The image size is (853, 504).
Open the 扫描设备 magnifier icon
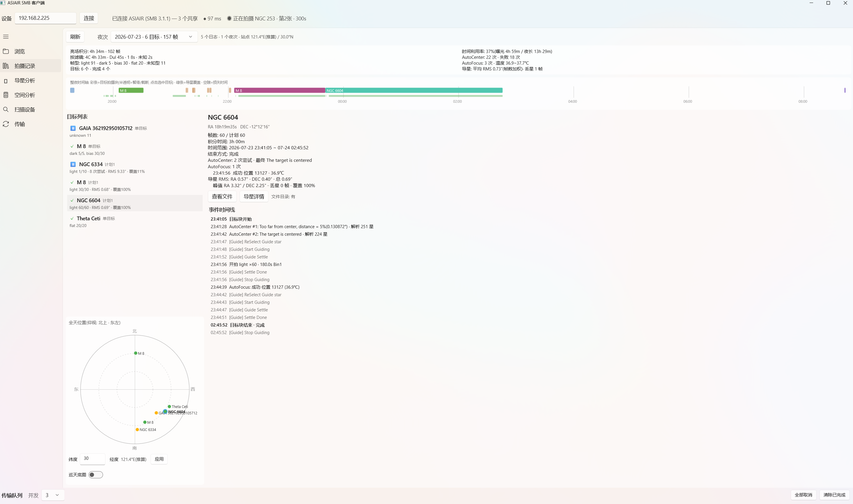click(x=6, y=110)
